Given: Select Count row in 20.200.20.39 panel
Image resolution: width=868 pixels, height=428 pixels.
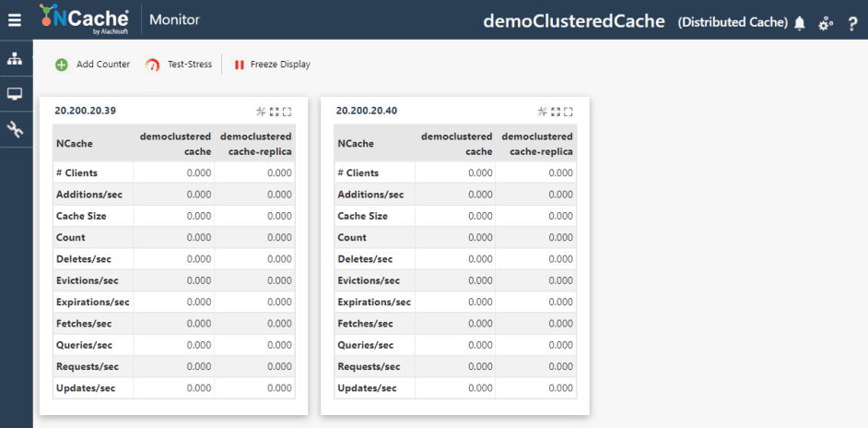Looking at the screenshot, I should point(174,237).
